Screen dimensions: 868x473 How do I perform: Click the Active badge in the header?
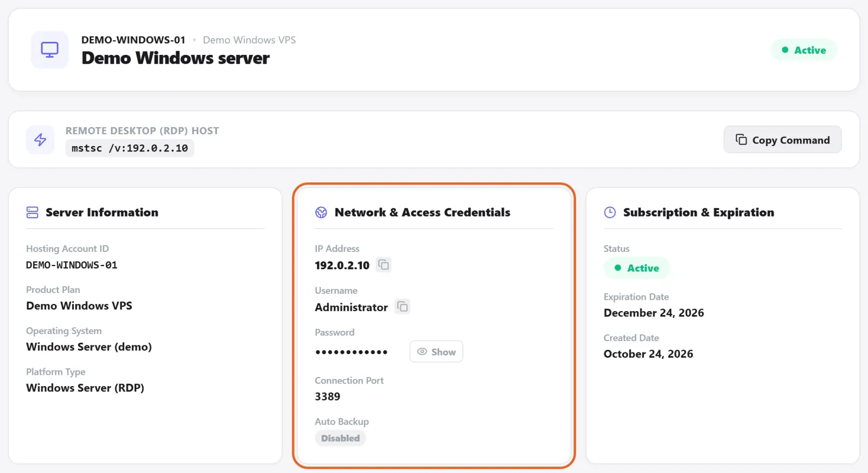tap(803, 50)
